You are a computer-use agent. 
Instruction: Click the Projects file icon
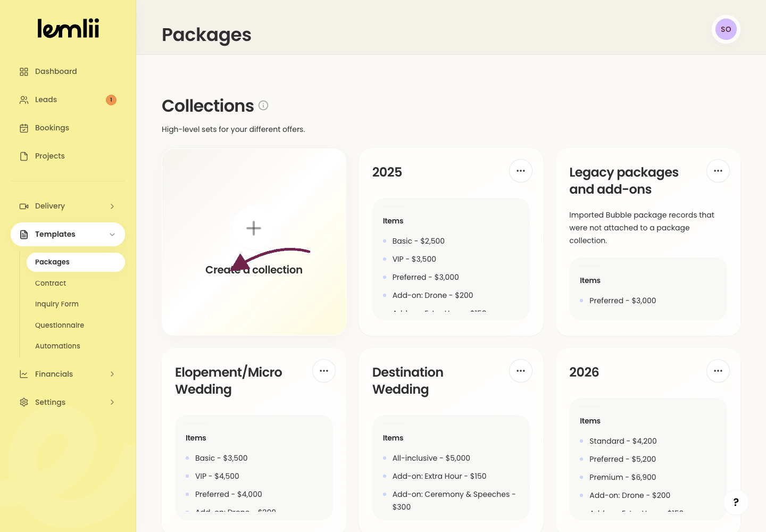[x=24, y=156]
